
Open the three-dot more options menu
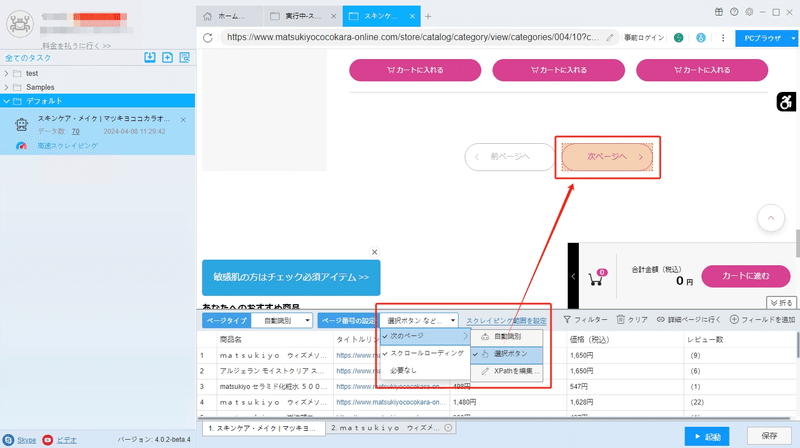723,38
